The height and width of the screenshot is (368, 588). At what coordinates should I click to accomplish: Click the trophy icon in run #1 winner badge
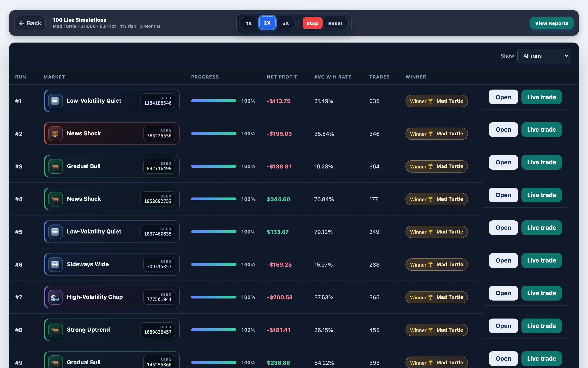point(430,101)
